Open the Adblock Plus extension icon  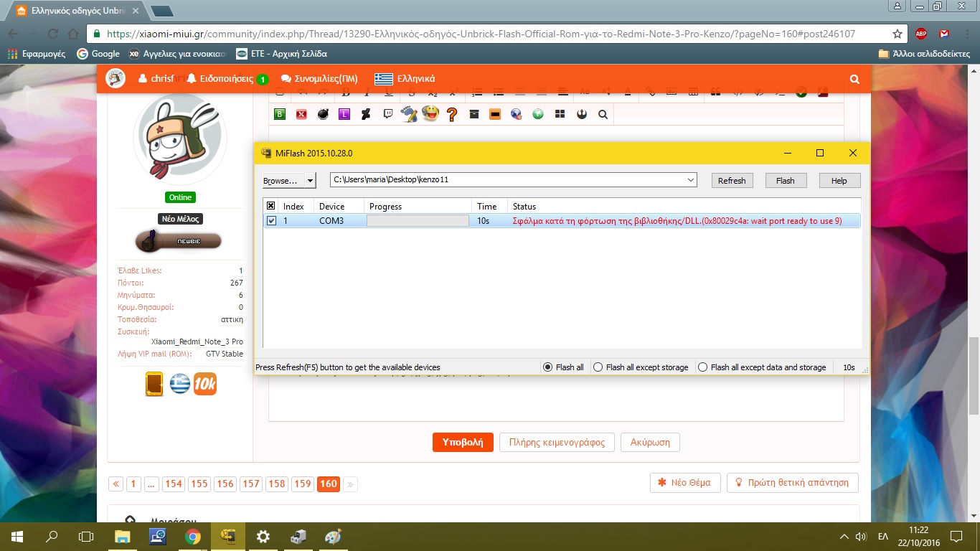(921, 34)
